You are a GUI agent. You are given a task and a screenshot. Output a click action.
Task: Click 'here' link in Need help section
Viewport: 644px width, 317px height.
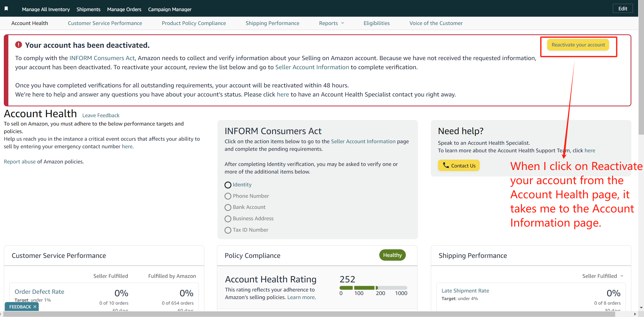[x=590, y=151]
